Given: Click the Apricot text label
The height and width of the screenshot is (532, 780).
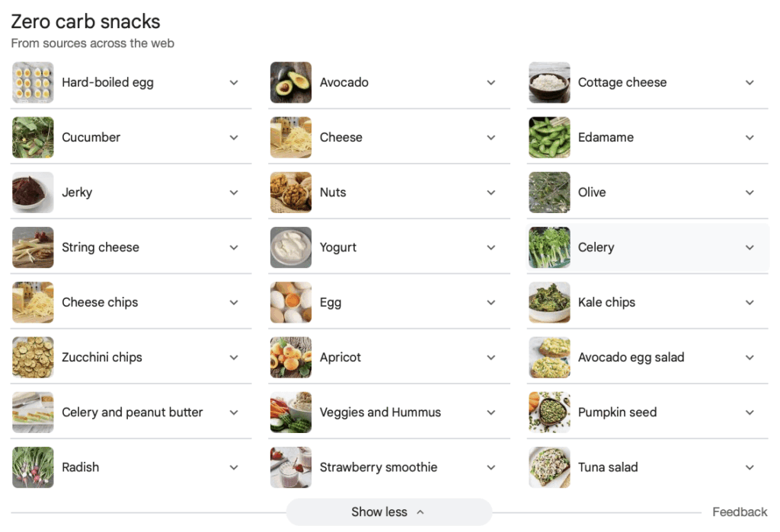Looking at the screenshot, I should 340,358.
